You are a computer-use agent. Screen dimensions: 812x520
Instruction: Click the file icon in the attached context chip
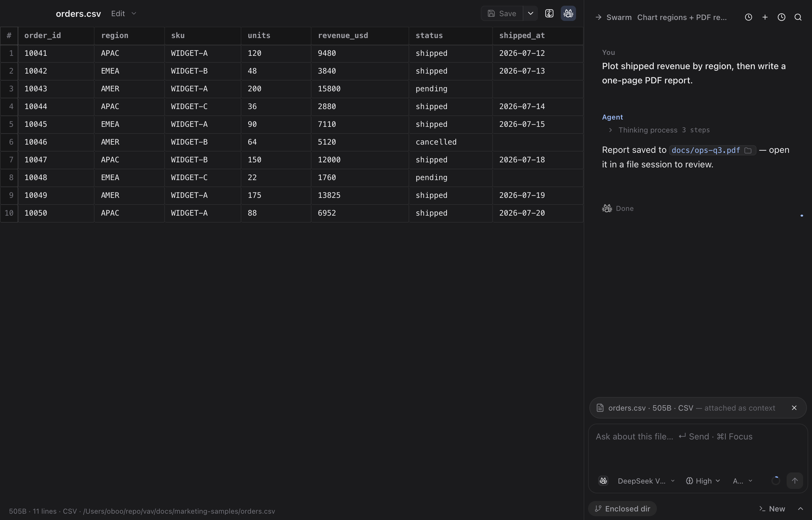[x=600, y=408]
